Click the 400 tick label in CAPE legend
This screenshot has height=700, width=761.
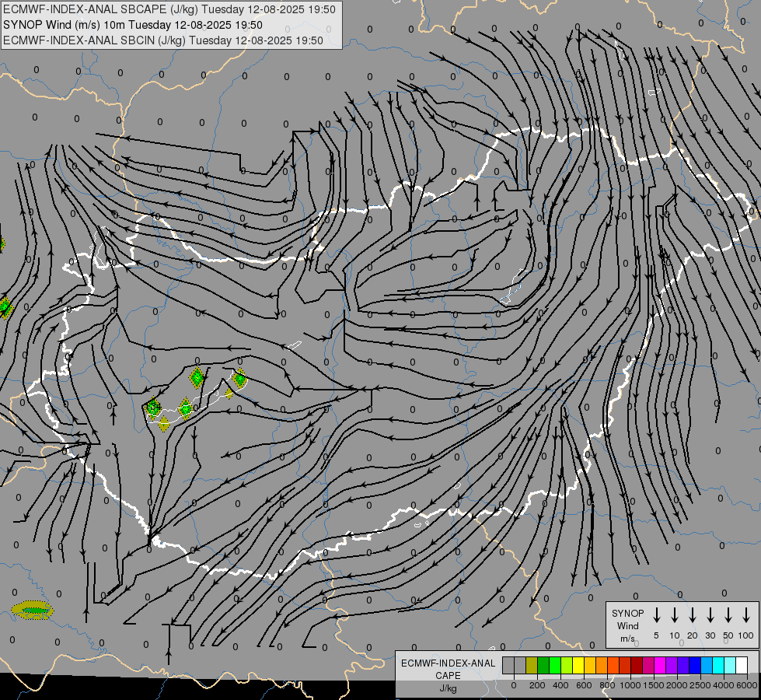click(x=560, y=685)
